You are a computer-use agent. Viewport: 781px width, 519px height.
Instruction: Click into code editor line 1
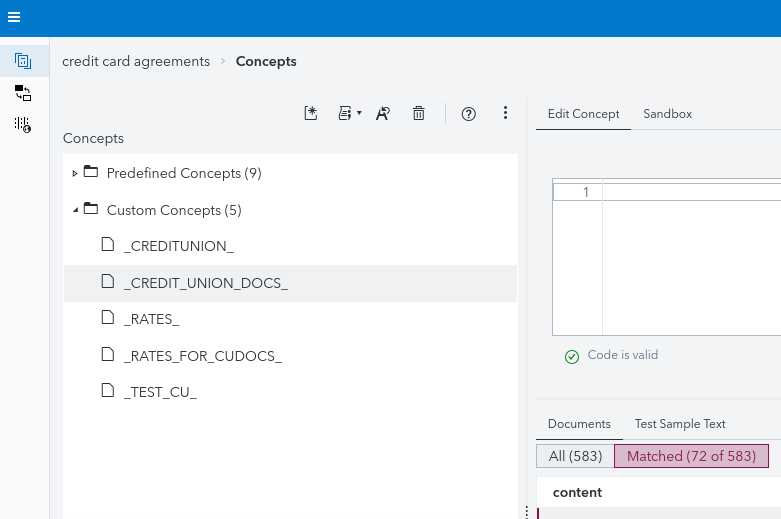click(691, 192)
